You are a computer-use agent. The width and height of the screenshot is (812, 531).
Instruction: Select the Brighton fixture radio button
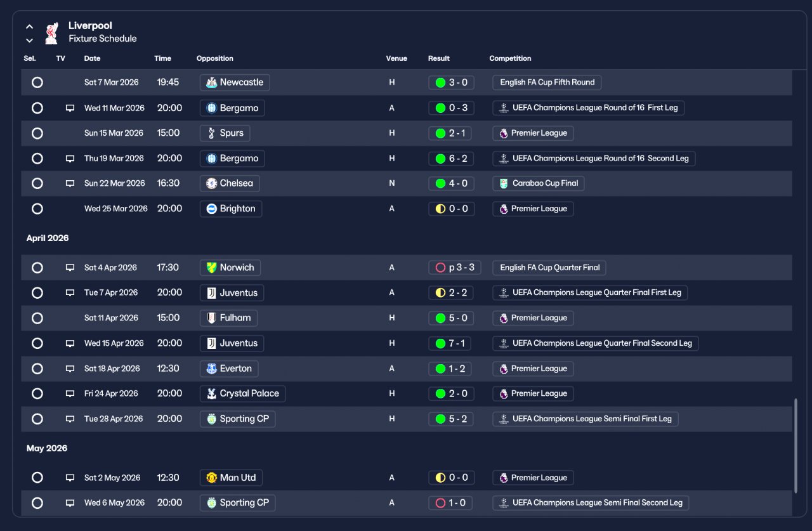(37, 209)
